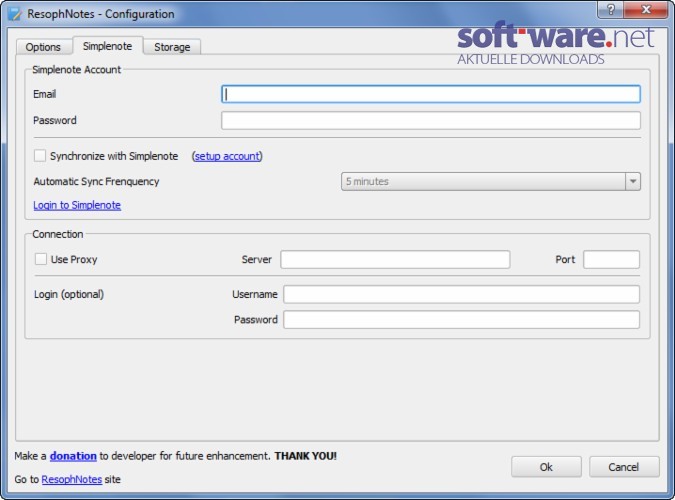Screen dimensions: 675x500
Task: Enable Synchronize with Simplenote checkbox
Action: tap(40, 155)
